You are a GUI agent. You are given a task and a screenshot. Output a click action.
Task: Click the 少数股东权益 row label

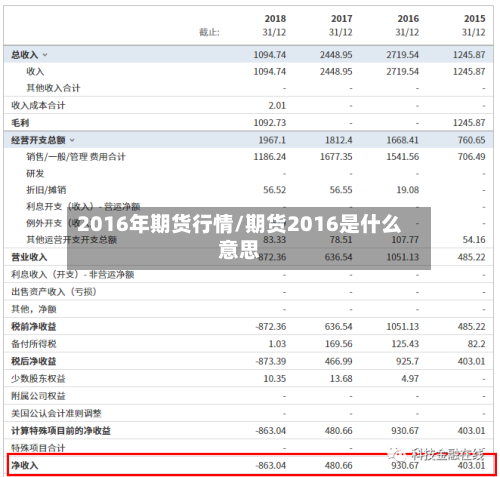click(38, 379)
